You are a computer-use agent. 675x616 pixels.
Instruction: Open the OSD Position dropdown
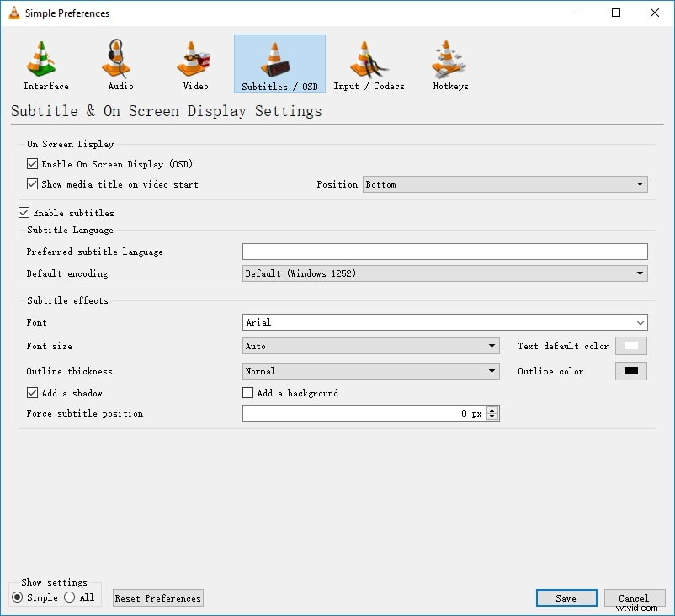coord(505,184)
